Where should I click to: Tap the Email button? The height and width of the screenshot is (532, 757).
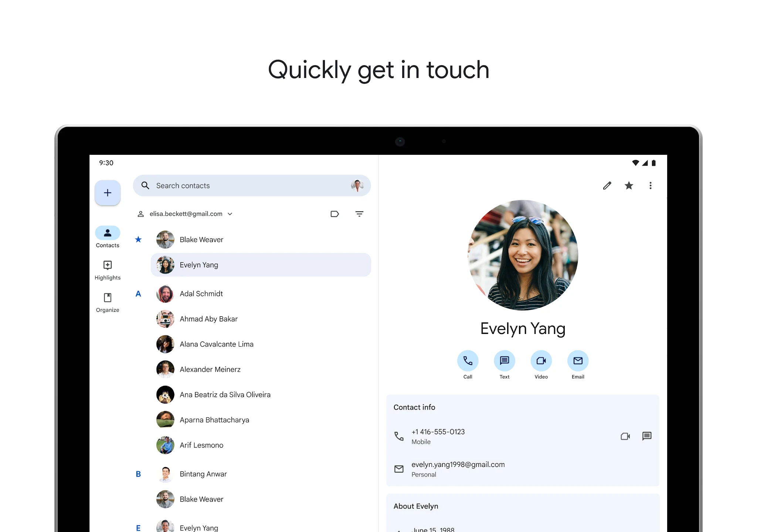(578, 361)
